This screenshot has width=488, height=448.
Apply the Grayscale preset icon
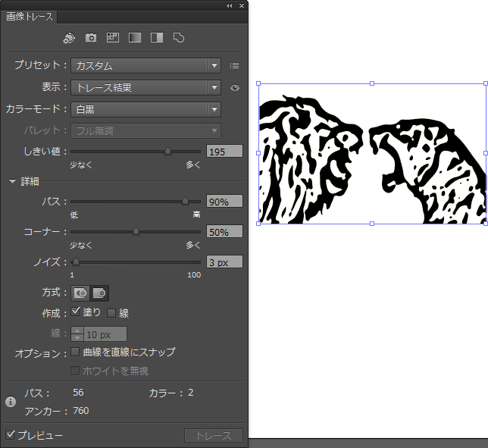coord(135,37)
